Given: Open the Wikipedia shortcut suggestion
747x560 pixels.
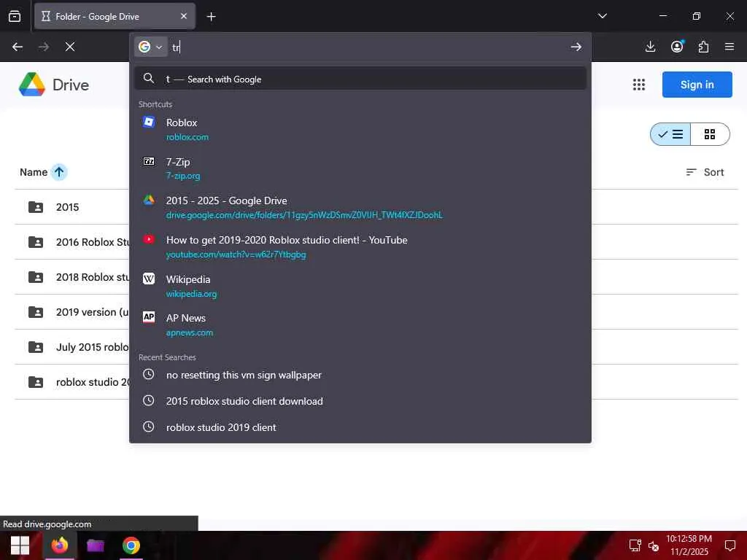Looking at the screenshot, I should pyautogui.click(x=360, y=286).
